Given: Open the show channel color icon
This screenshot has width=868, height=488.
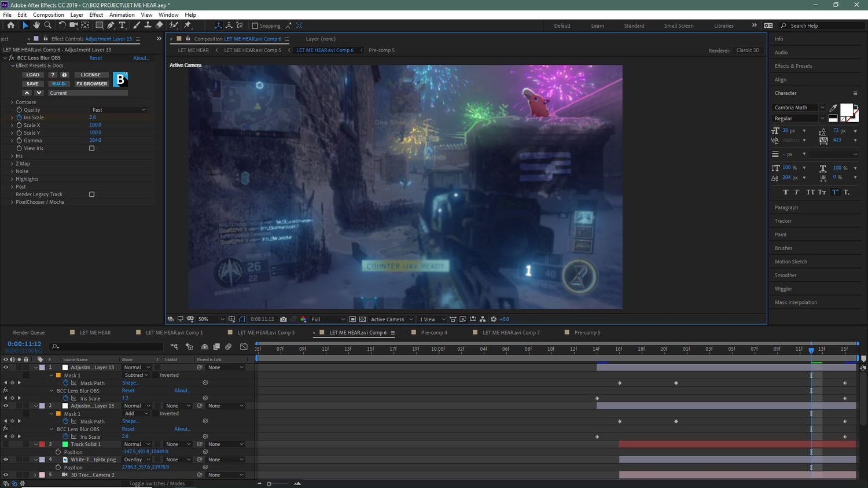Looking at the screenshot, I should click(x=303, y=319).
